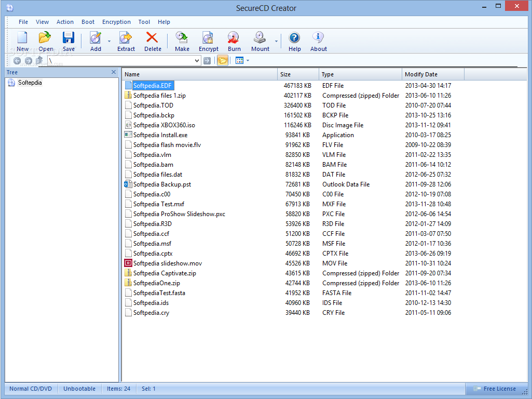This screenshot has height=399, width=532.
Task: Click the Softpedia Captivate.zip folder icon
Action: click(x=128, y=273)
